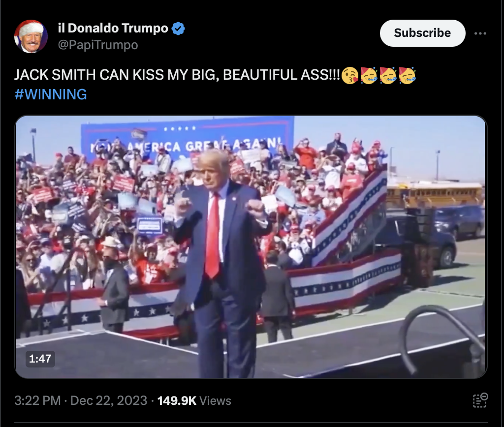Click the first party face emoji
This screenshot has height=427, width=504.
(369, 75)
